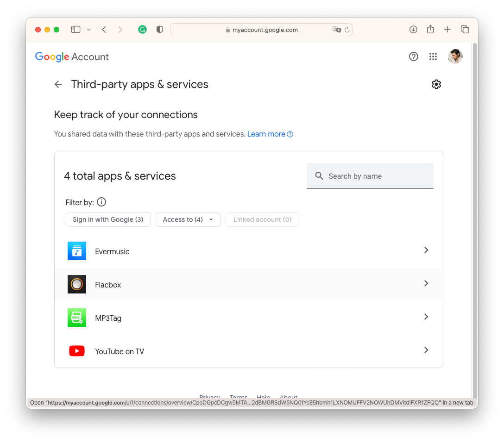The width and height of the screenshot is (504, 443).
Task: Open the Google Account settings gear
Action: (436, 84)
